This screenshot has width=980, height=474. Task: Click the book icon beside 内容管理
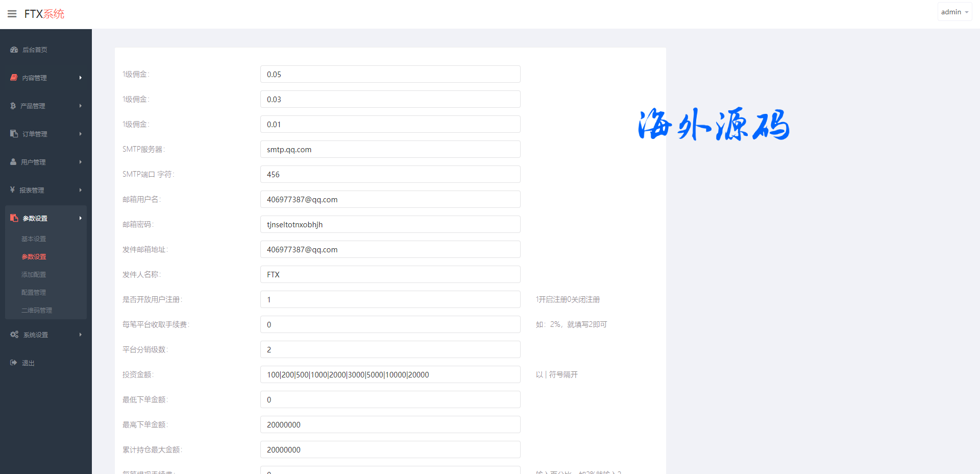(x=14, y=78)
